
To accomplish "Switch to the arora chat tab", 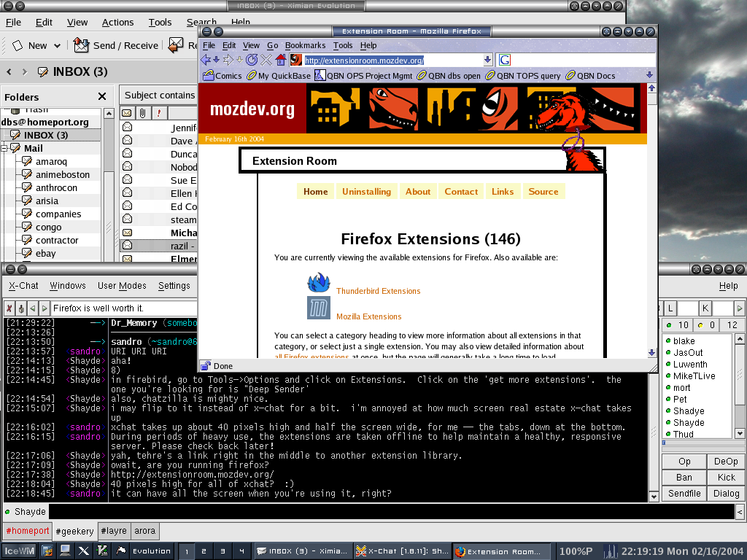I will point(145,531).
